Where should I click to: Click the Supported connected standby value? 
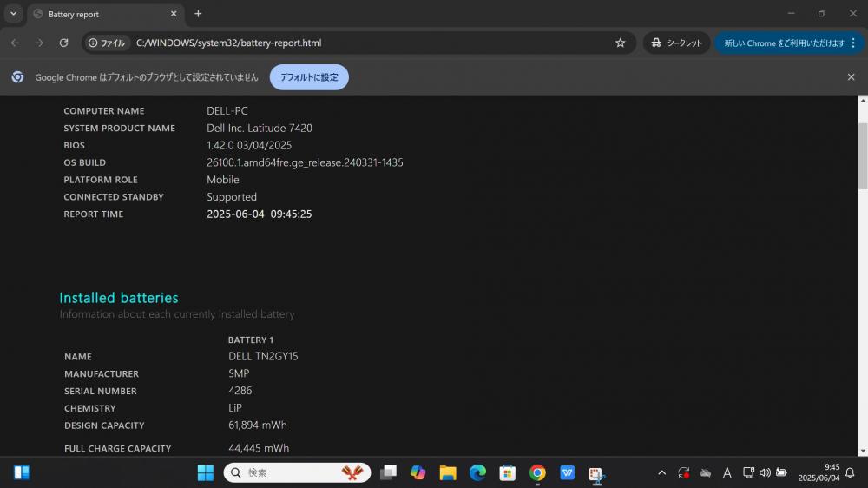(x=232, y=196)
